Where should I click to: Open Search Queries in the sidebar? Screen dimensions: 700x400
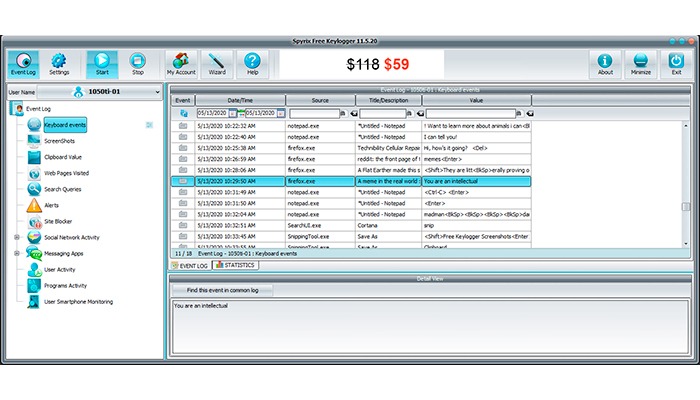tap(62, 189)
